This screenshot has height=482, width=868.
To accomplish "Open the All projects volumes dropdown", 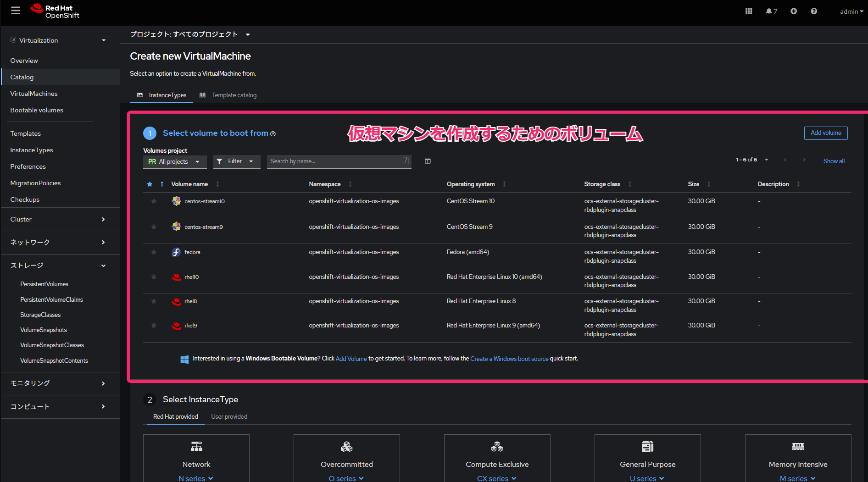I will (x=175, y=161).
